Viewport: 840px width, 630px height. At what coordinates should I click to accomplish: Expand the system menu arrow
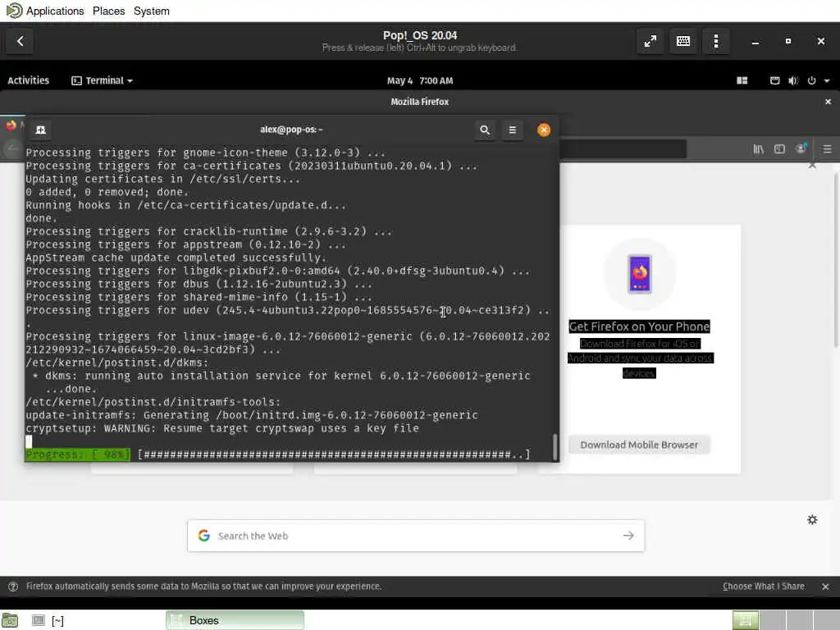click(x=827, y=81)
